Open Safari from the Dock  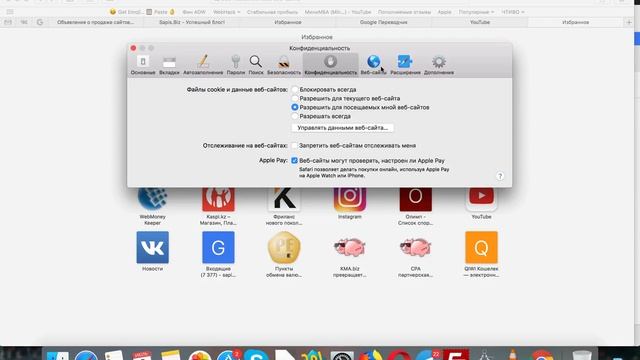(x=86, y=355)
